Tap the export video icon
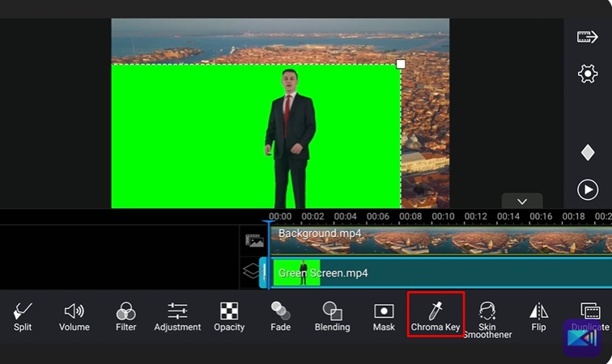 coord(588,37)
